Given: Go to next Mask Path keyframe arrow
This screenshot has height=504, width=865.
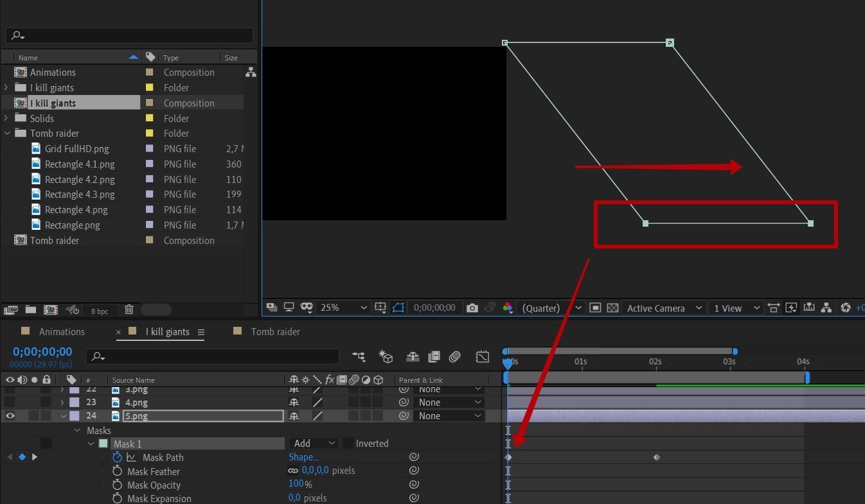Looking at the screenshot, I should tap(34, 457).
